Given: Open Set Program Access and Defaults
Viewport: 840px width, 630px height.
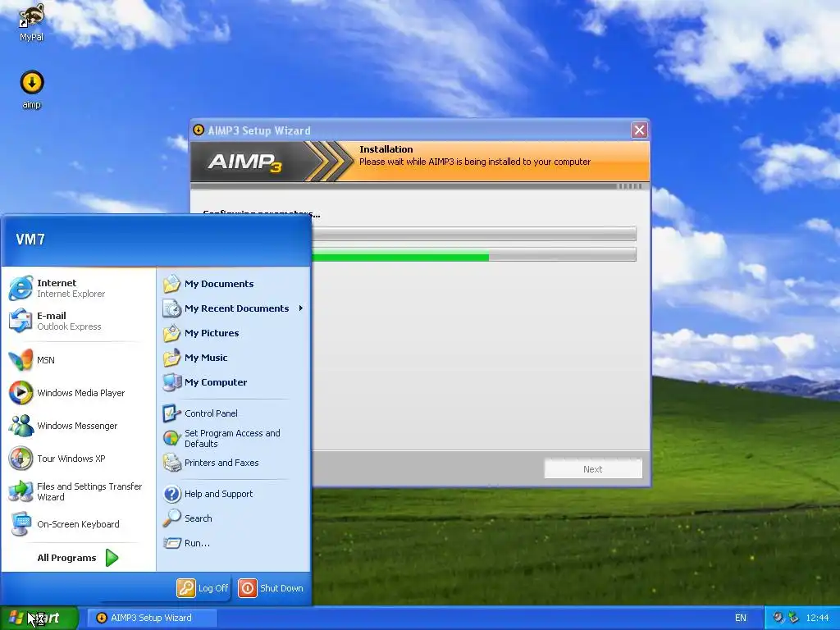Looking at the screenshot, I should pos(234,438).
